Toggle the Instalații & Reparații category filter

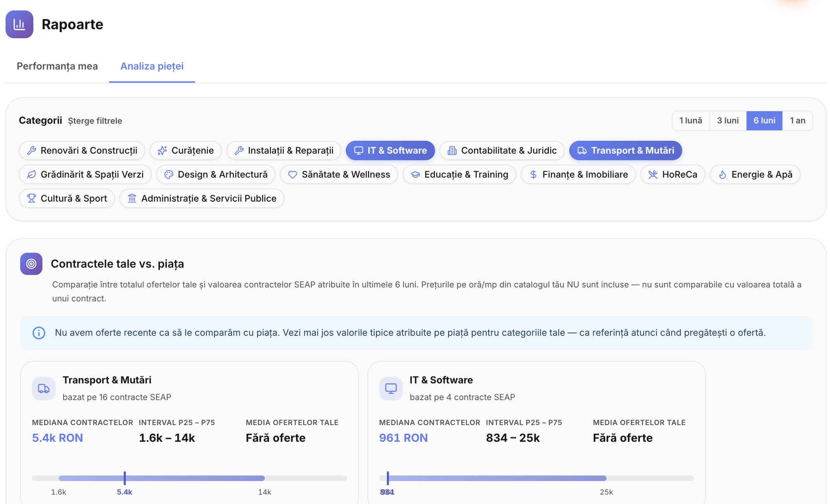tap(284, 151)
